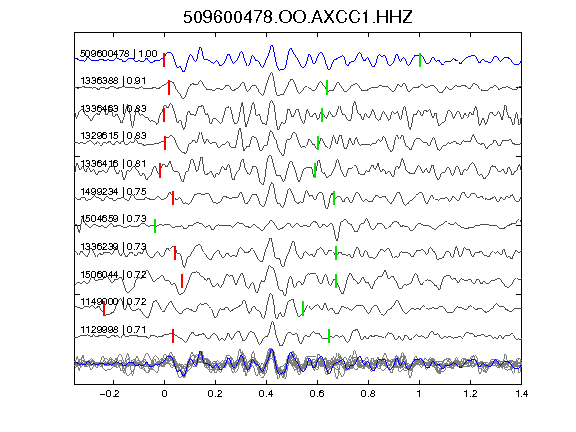Click the red marker on trace 1336388
The height and width of the screenshot is (432, 576).
(x=169, y=87)
